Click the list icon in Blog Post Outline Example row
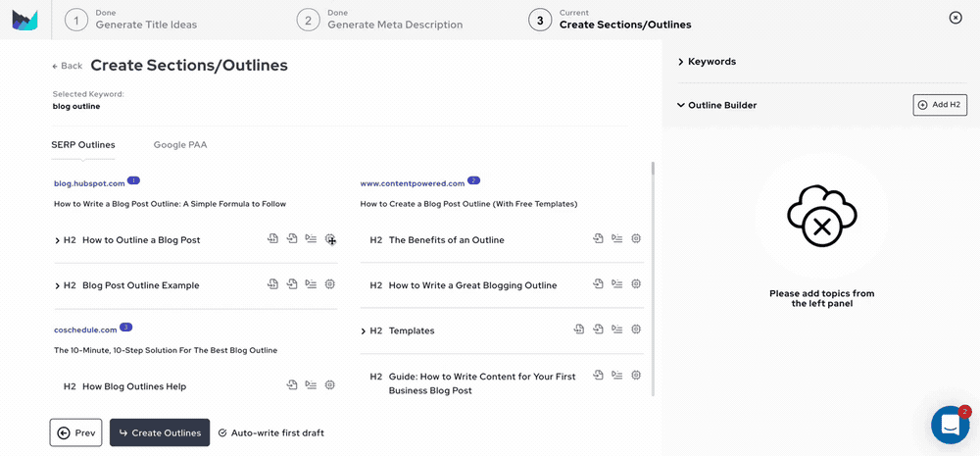980x456 pixels. click(x=311, y=284)
